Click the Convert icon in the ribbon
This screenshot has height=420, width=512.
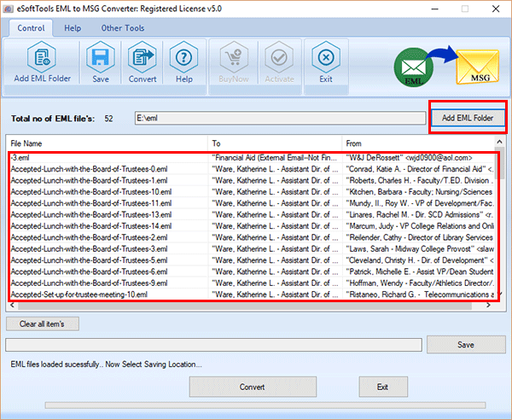click(x=142, y=60)
